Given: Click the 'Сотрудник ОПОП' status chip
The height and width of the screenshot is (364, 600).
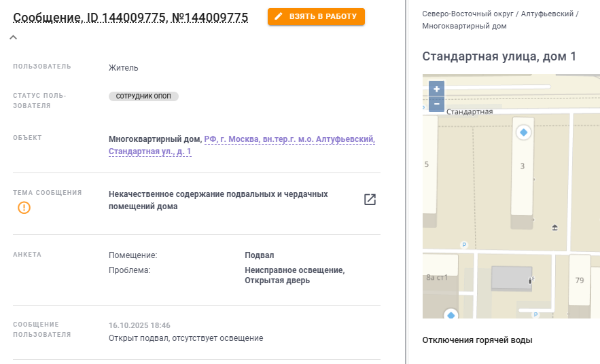Looking at the screenshot, I should [143, 96].
